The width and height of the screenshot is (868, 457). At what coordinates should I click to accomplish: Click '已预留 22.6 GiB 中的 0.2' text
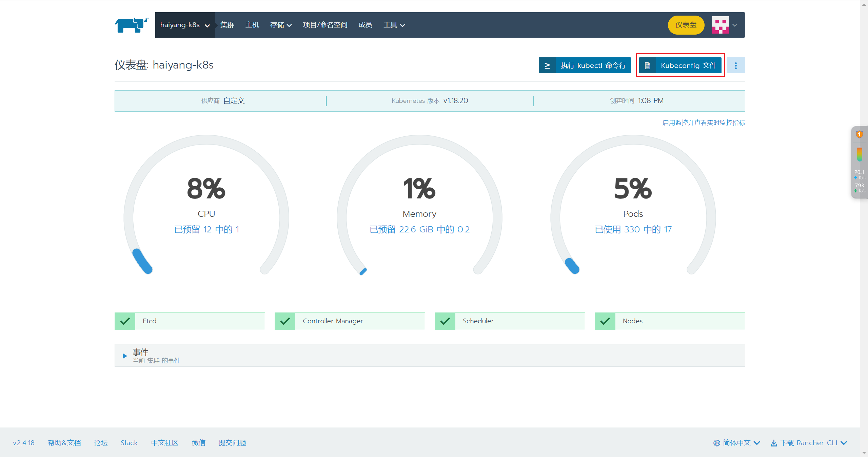[x=419, y=230]
